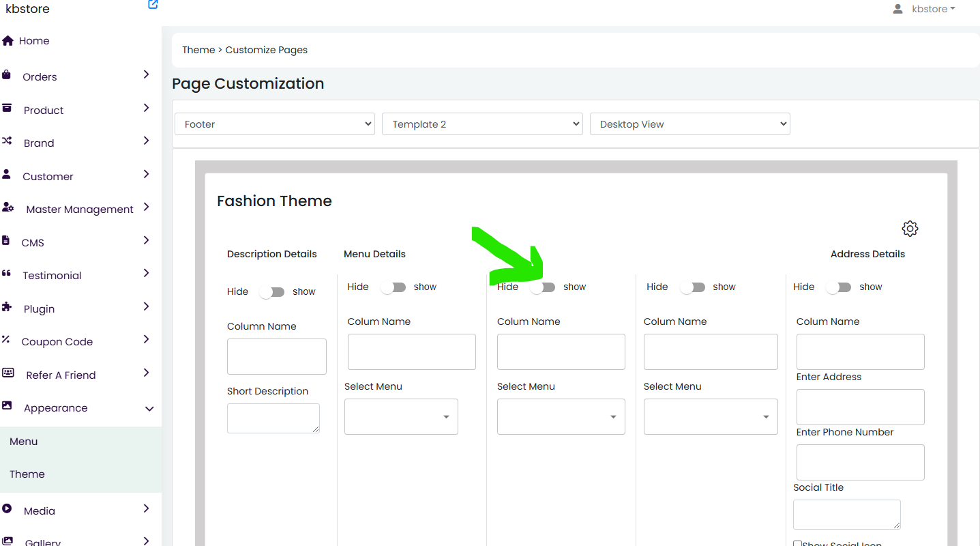Click the Product box icon
980x546 pixels.
(8, 108)
